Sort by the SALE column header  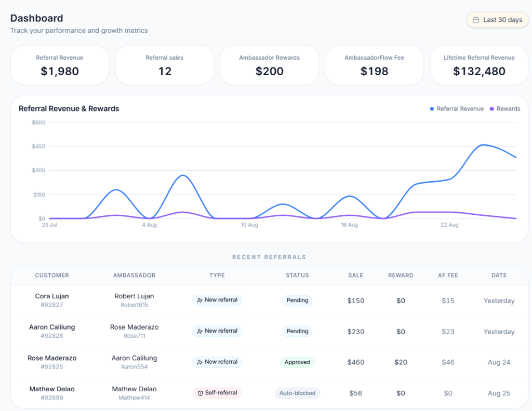click(x=355, y=276)
